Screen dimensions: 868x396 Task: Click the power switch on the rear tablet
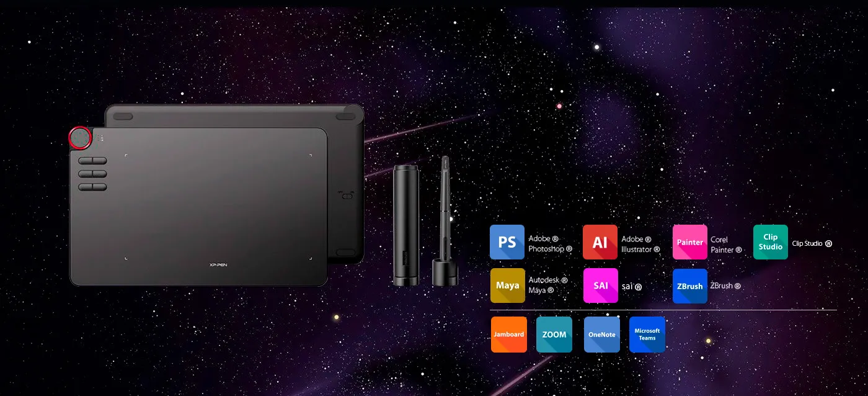tap(347, 196)
